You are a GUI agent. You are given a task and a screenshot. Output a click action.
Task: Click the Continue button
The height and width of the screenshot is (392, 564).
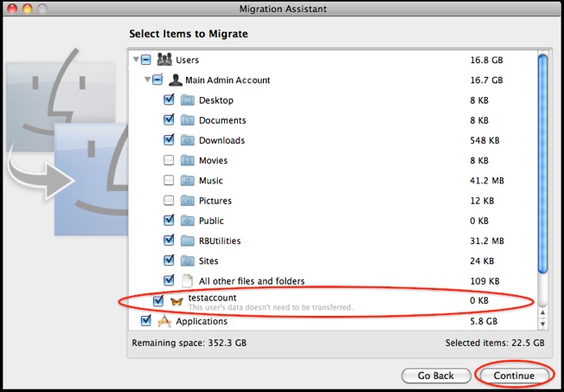[514, 376]
